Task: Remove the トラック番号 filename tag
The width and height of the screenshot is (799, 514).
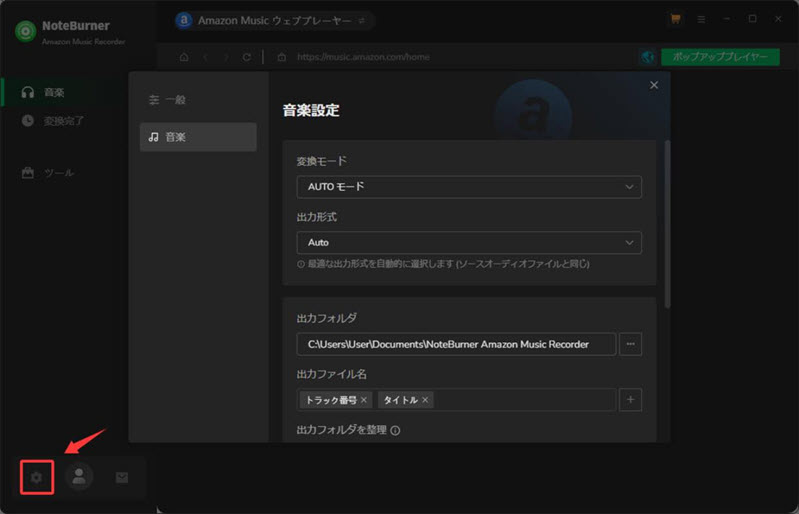Action: point(364,400)
